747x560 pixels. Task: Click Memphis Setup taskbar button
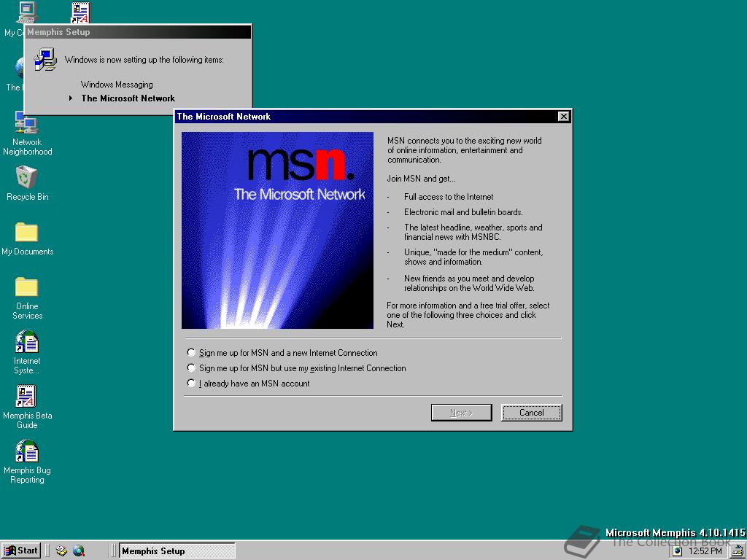click(177, 551)
